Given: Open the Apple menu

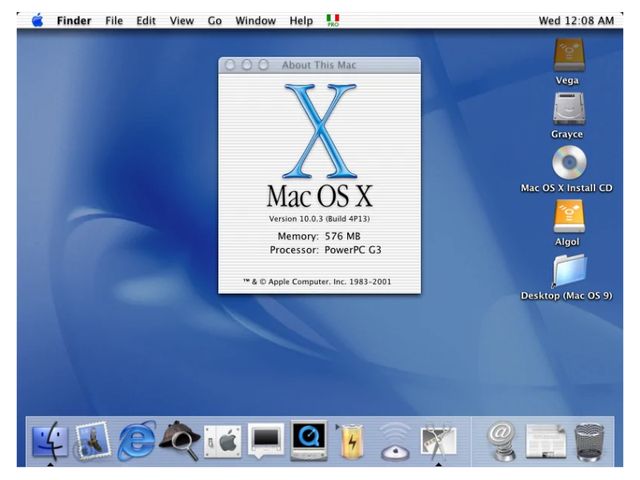Looking at the screenshot, I should [37, 20].
